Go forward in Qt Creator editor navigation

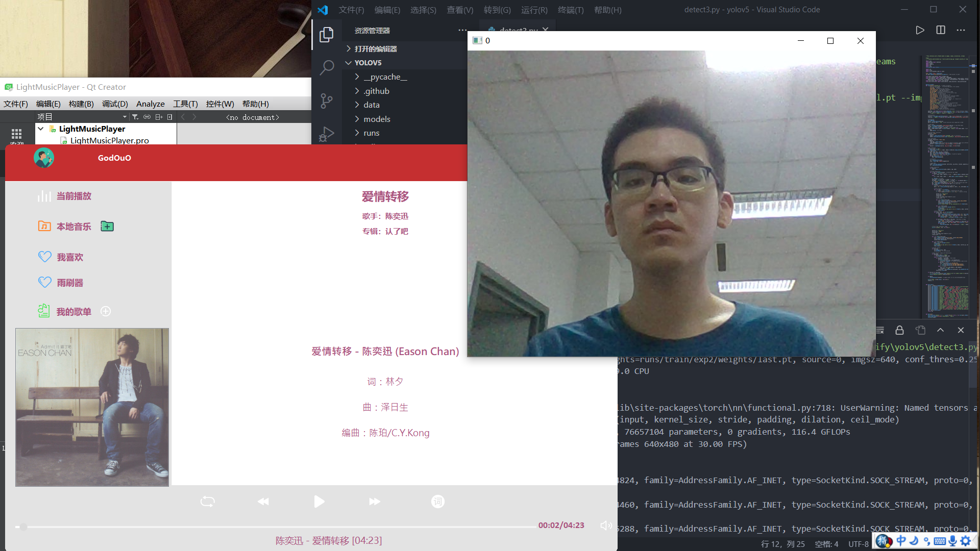(194, 117)
